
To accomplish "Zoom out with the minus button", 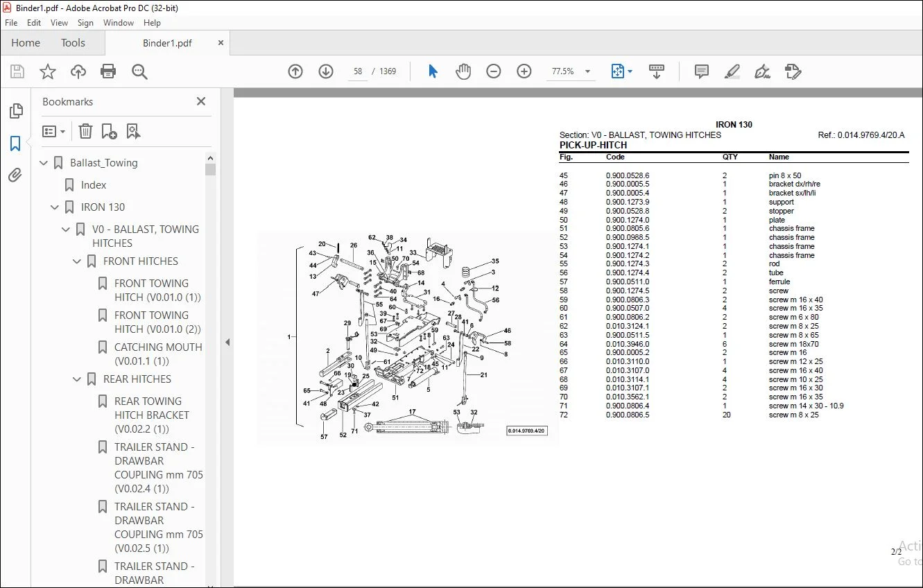I will pos(494,71).
